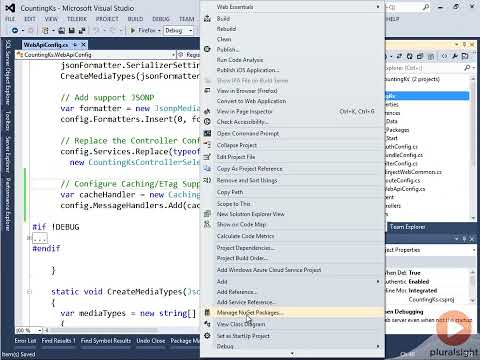Click the Publish globe icon
The height and width of the screenshot is (360, 480).
click(x=207, y=49)
